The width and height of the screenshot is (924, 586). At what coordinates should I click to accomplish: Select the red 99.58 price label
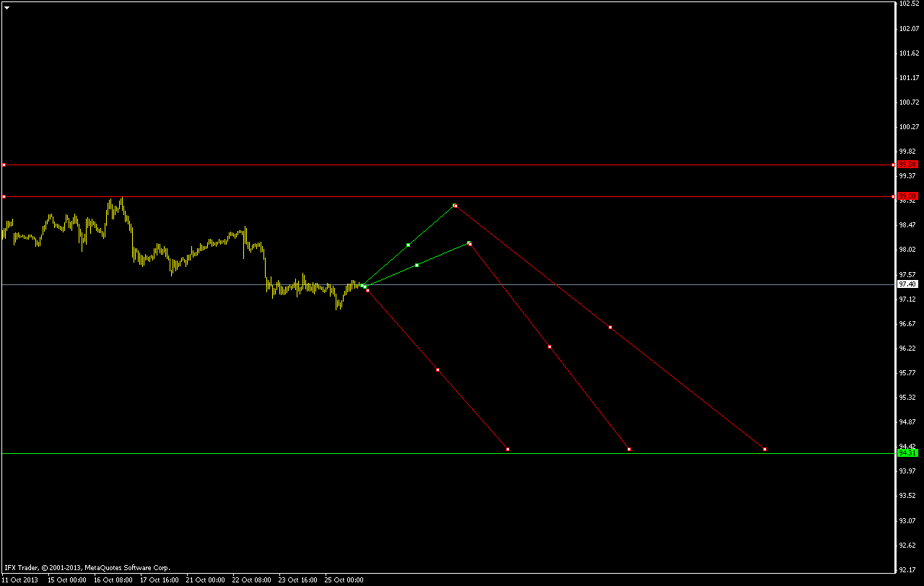907,165
